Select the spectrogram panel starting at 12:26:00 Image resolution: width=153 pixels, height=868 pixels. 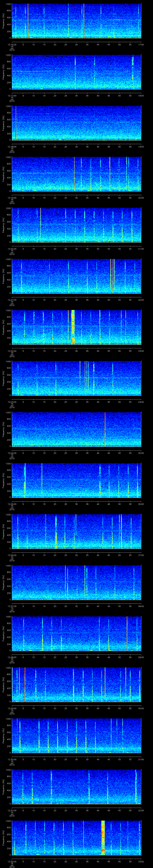pyautogui.click(x=76, y=531)
